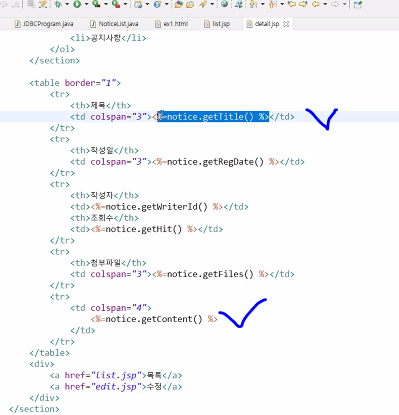Click the Web Browser globe icon
399x415 pixels.
click(x=224, y=4)
